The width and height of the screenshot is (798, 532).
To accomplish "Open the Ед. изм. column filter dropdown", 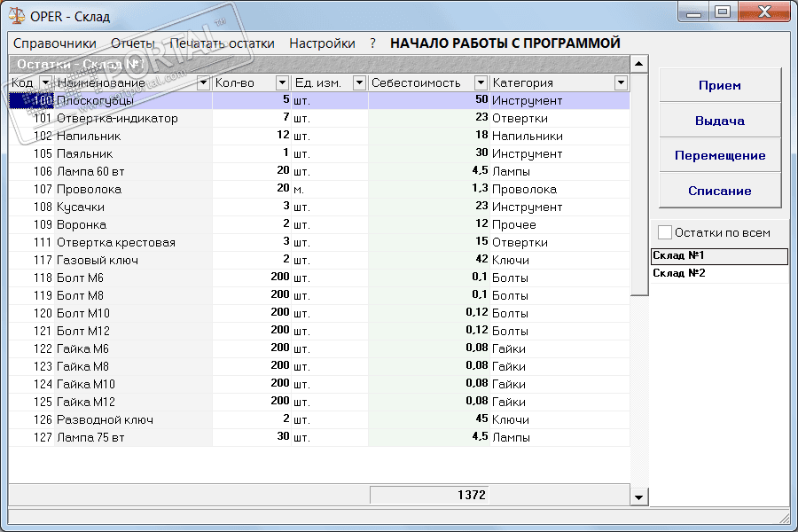I will pos(359,82).
